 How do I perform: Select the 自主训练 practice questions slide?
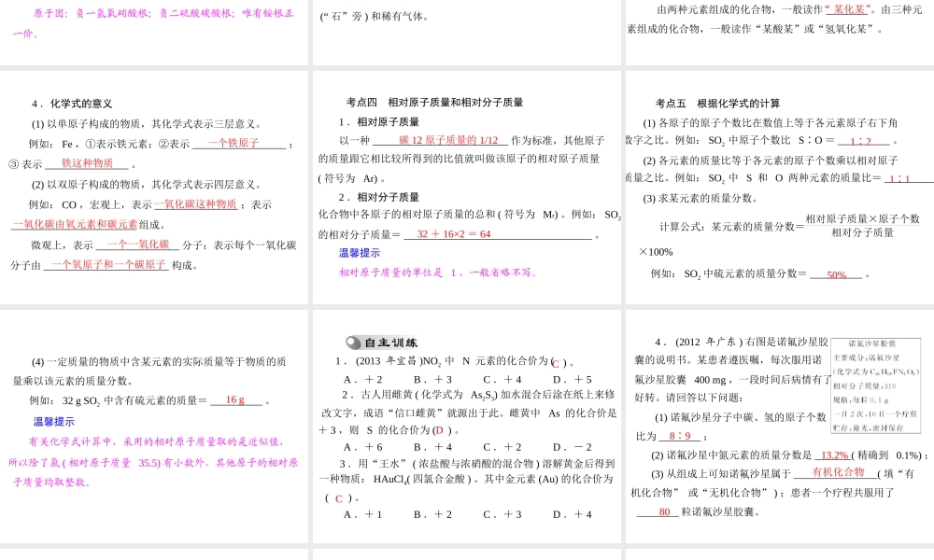[466, 427]
